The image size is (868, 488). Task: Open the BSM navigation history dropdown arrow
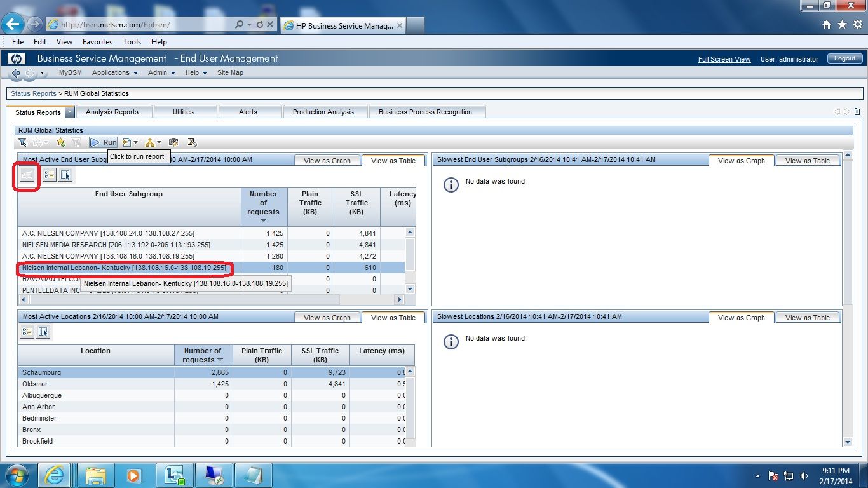(x=43, y=73)
